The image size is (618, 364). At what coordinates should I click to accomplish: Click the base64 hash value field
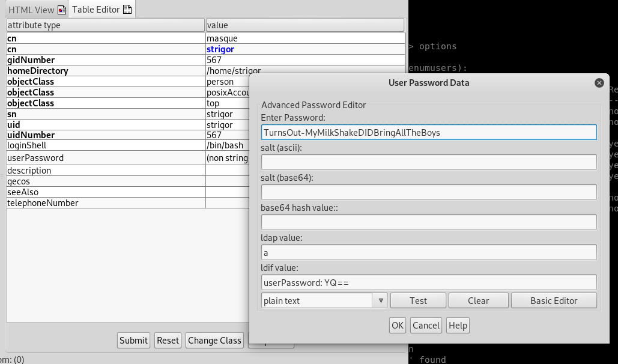point(428,222)
